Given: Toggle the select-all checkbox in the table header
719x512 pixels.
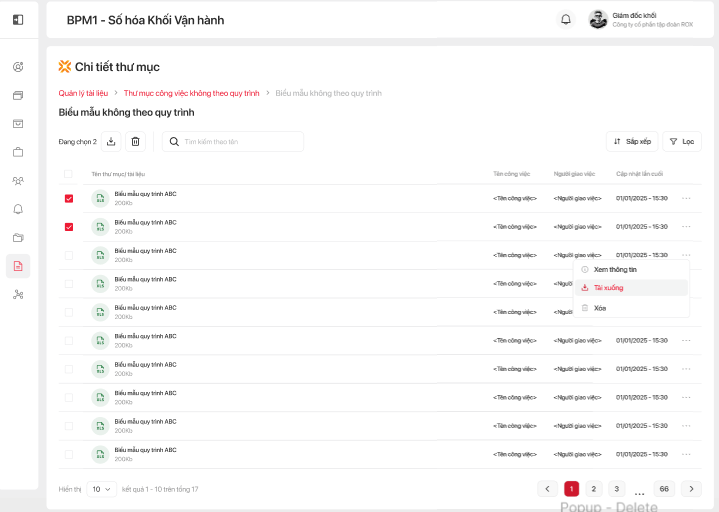Looking at the screenshot, I should point(68,174).
